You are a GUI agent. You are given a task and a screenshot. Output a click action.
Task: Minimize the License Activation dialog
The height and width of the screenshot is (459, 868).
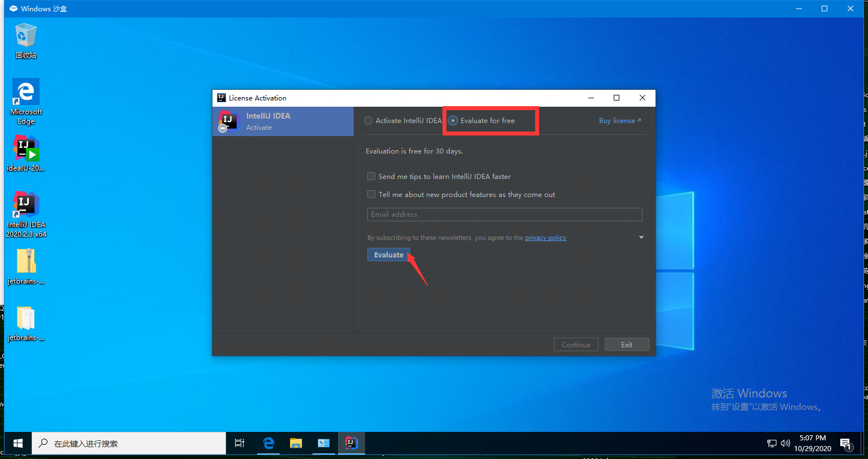(x=591, y=98)
